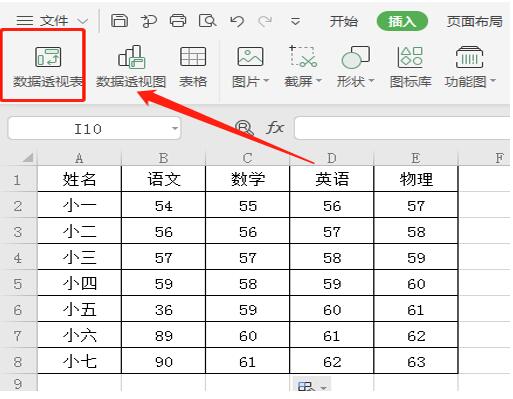Click the zoom magnifier beside fx
This screenshot has height=399, width=513.
click(244, 128)
